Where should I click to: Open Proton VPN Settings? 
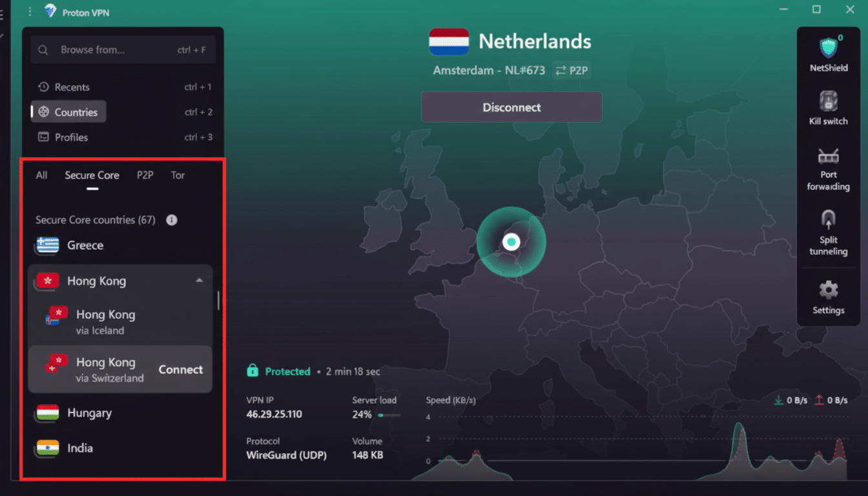coord(828,297)
